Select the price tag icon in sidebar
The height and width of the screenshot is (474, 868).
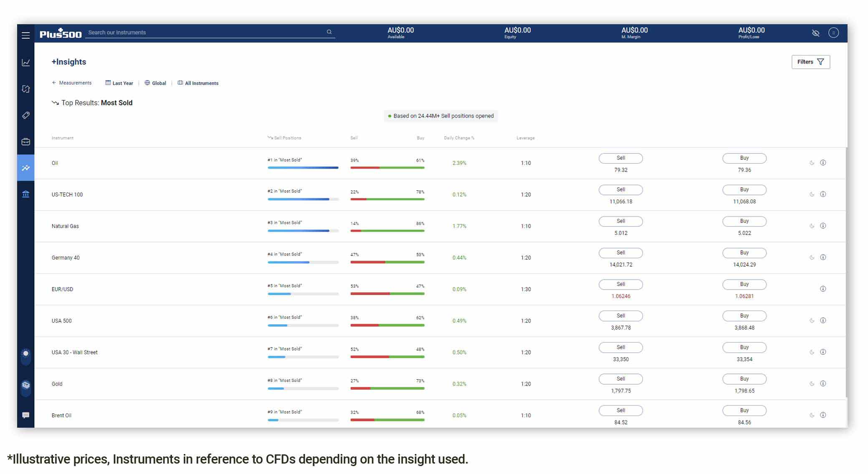pyautogui.click(x=25, y=116)
